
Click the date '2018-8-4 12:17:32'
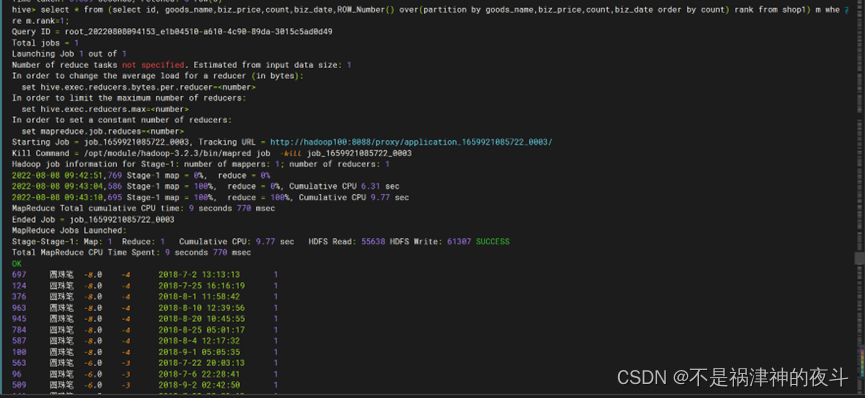(x=199, y=341)
